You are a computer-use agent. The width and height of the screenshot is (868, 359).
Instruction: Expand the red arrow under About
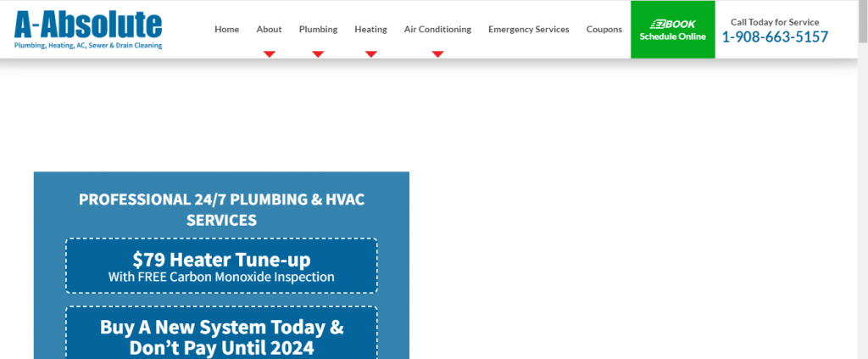(269, 54)
